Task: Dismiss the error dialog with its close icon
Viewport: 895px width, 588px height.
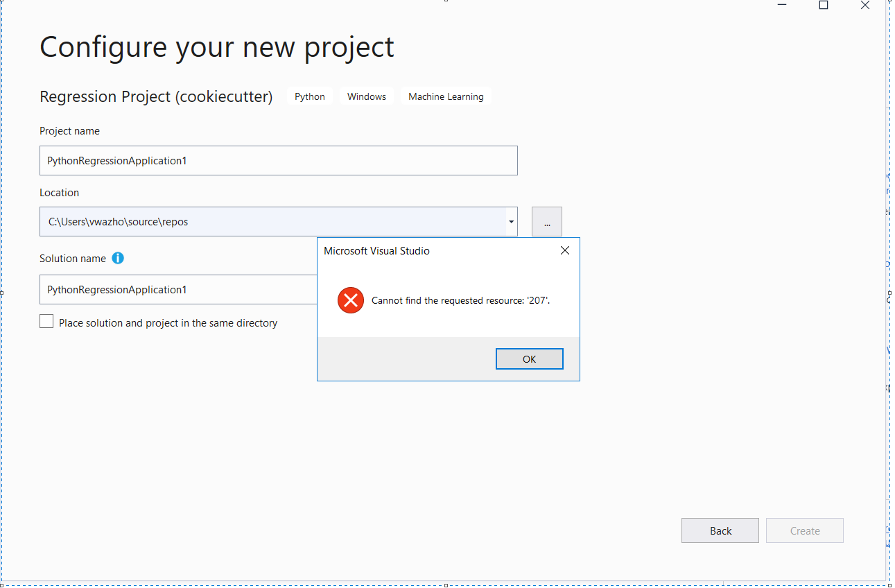Action: click(x=564, y=250)
